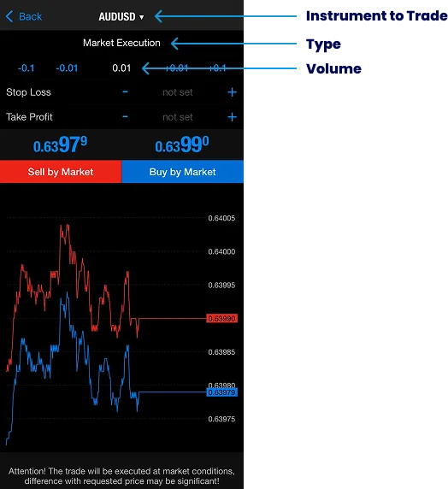Click the Take Profit minus icon
The height and width of the screenshot is (489, 448).
pyautogui.click(x=125, y=117)
